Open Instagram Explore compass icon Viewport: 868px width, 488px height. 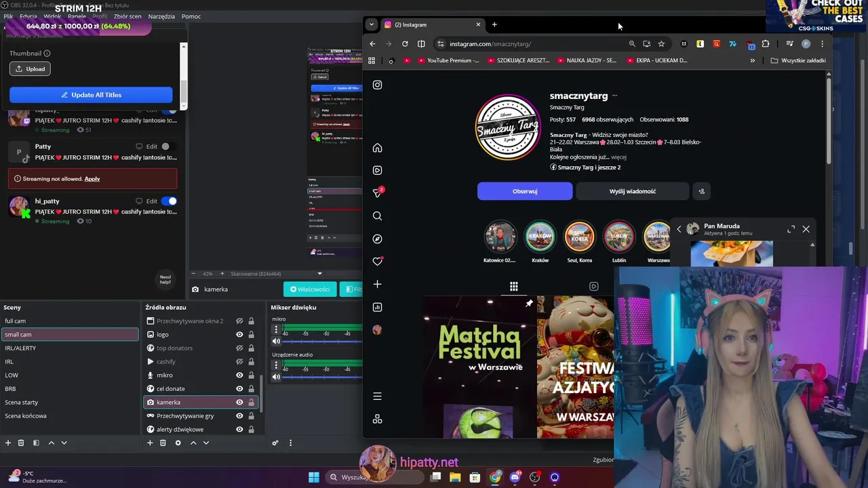(377, 239)
